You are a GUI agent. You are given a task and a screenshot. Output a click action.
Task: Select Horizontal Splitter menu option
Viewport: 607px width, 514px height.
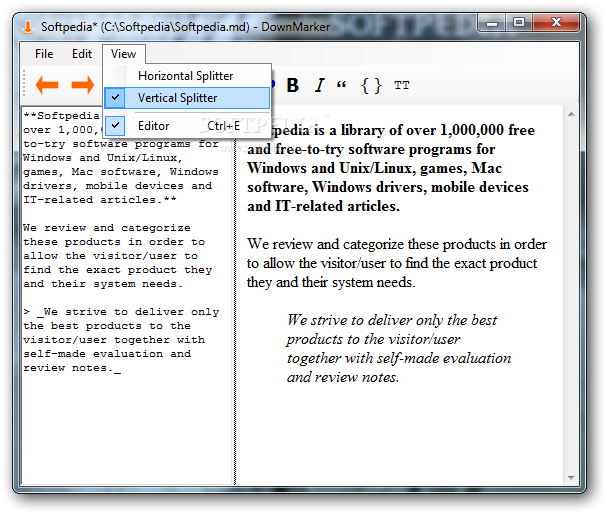click(x=187, y=76)
